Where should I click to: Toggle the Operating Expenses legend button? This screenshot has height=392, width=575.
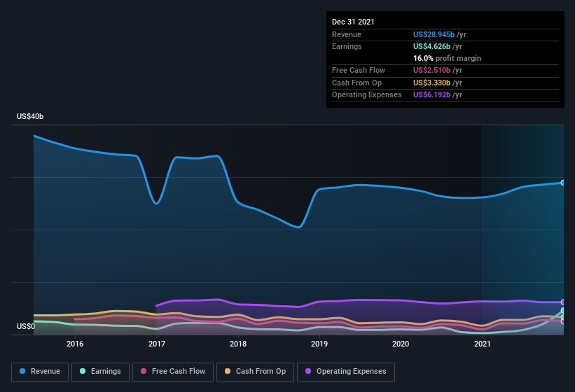pos(345,372)
